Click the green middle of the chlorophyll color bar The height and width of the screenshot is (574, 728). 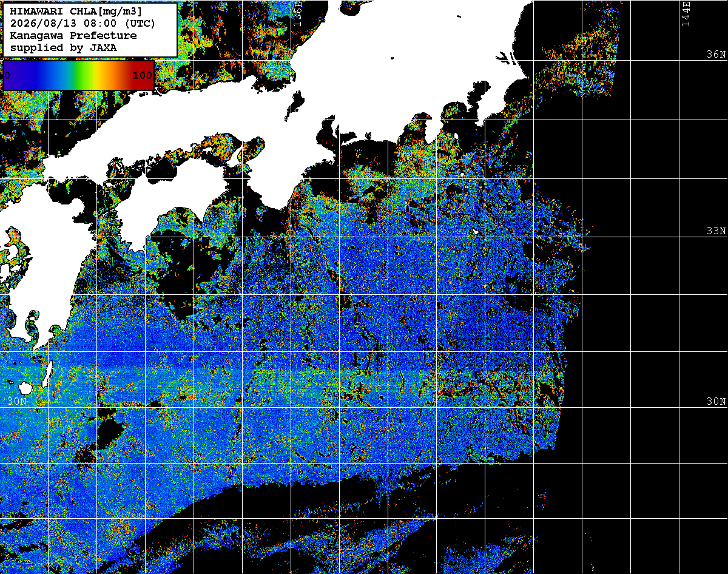pos(78,75)
